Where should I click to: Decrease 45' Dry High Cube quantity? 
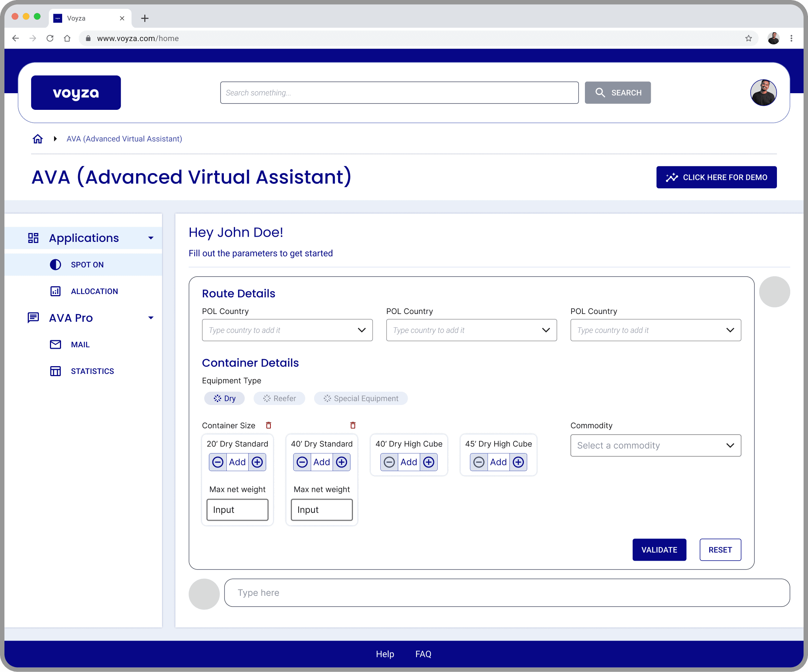(479, 462)
